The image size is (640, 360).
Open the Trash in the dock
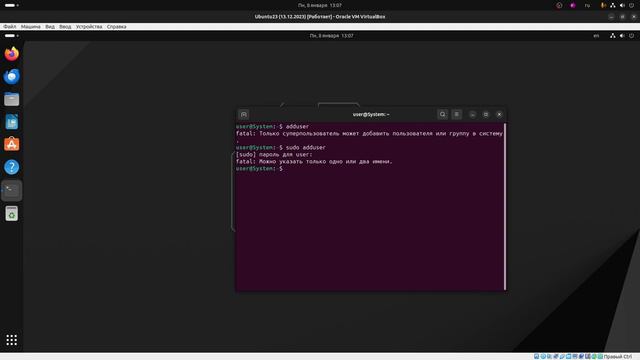11,213
